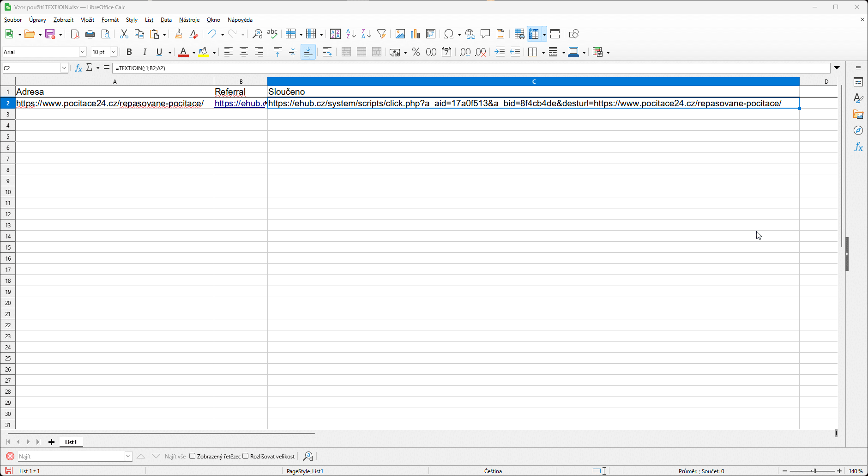Open the Functions sidebar panel
Screen dimensions: 868x476
[858, 147]
